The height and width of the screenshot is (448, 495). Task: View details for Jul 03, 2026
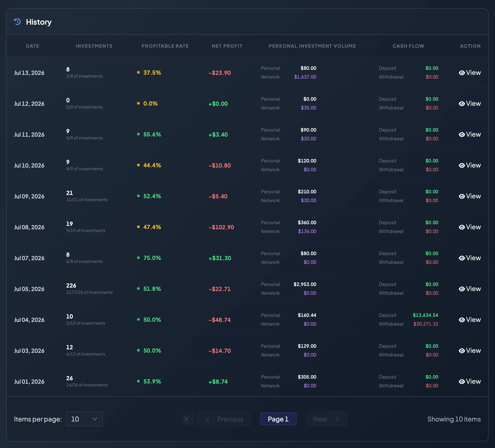(470, 351)
